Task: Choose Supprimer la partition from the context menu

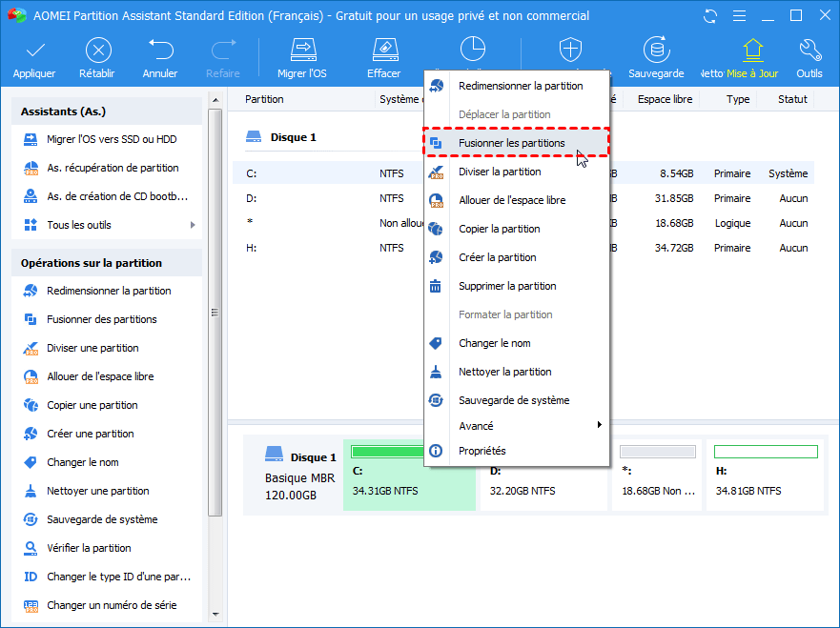Action: [x=517, y=286]
